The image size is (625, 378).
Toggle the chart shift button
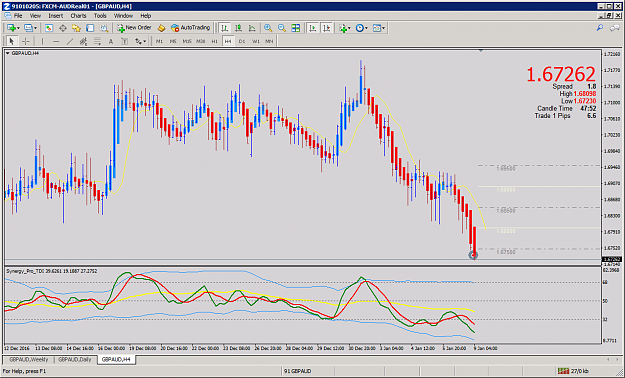point(326,28)
